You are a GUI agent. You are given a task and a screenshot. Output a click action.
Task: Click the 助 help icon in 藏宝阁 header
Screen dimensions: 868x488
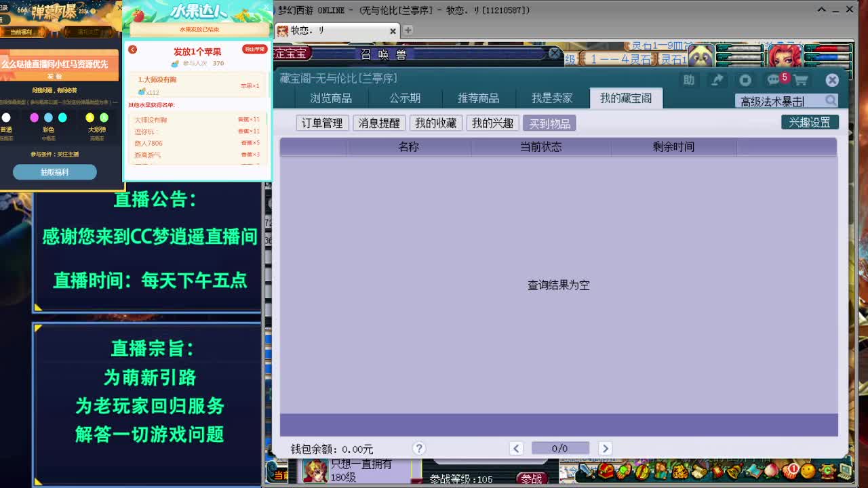688,80
